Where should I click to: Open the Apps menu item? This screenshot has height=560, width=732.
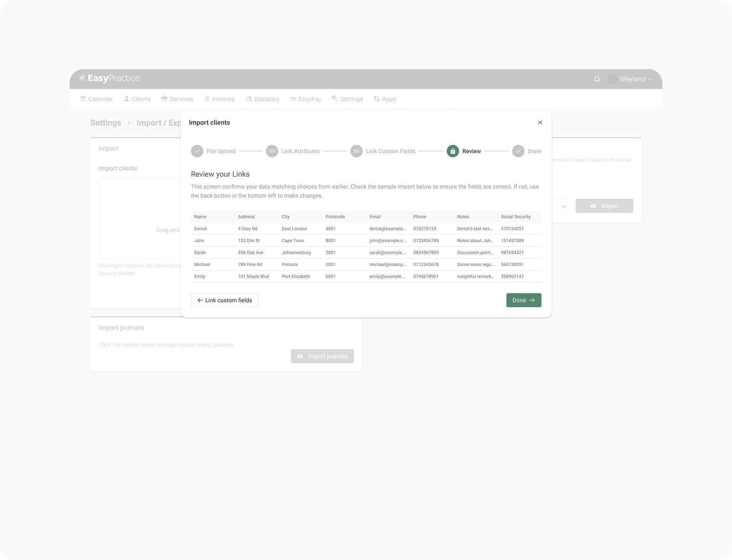[x=385, y=99]
